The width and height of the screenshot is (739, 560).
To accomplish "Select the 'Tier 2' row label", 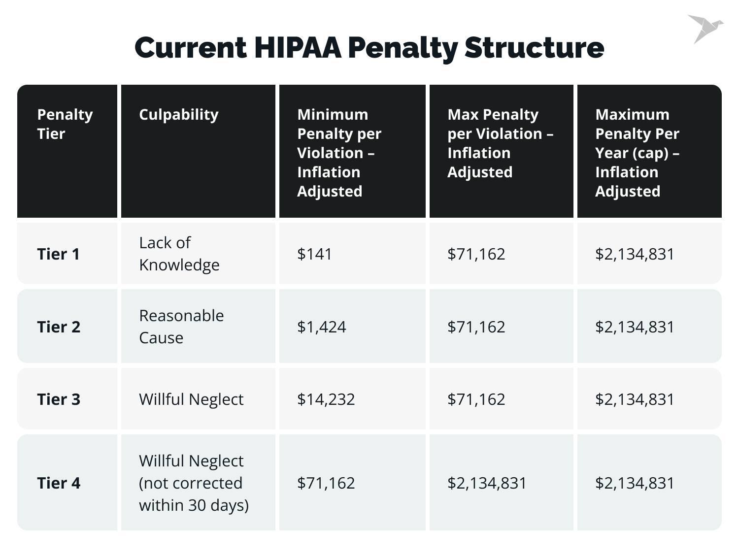I will [x=59, y=327].
